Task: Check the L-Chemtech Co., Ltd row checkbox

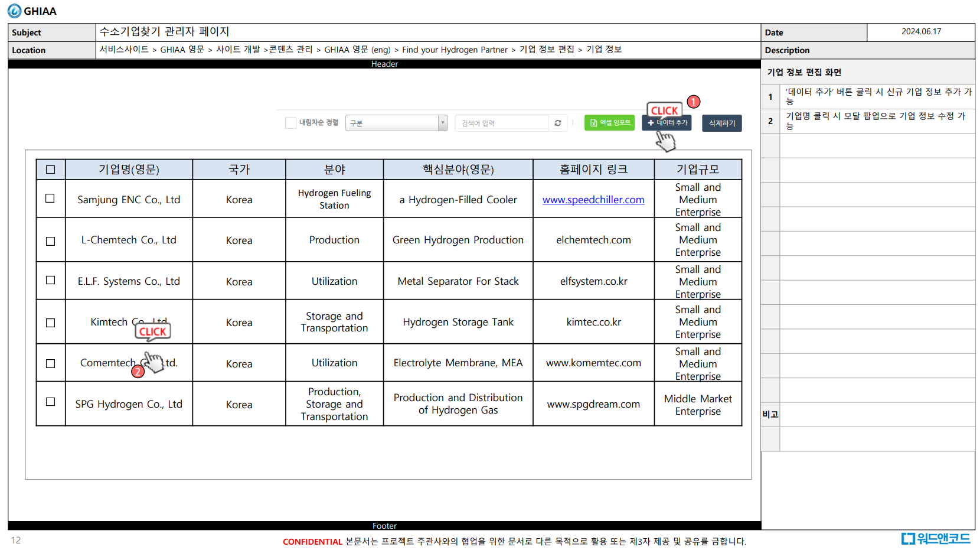Action: 51,241
